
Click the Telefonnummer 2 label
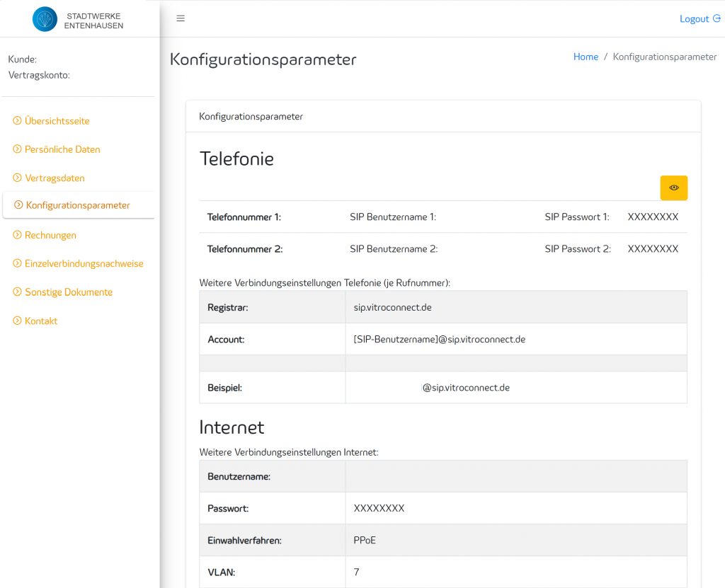pyautogui.click(x=245, y=248)
